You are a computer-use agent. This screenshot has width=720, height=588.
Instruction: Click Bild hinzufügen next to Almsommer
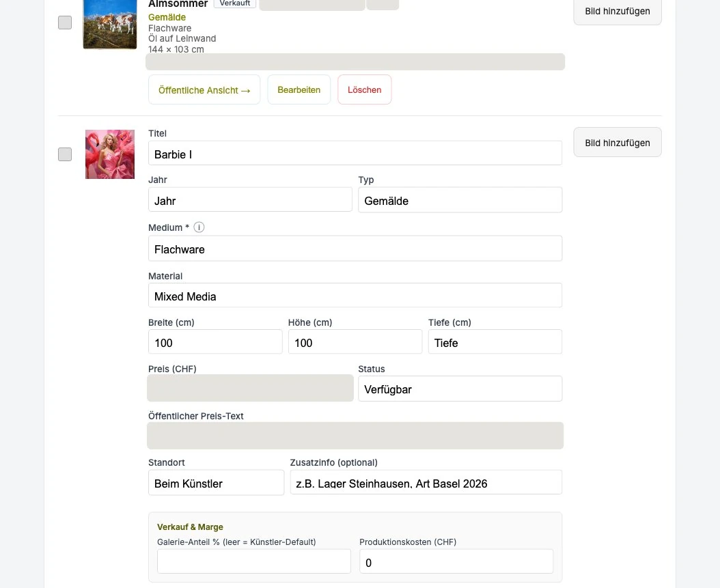pos(618,11)
